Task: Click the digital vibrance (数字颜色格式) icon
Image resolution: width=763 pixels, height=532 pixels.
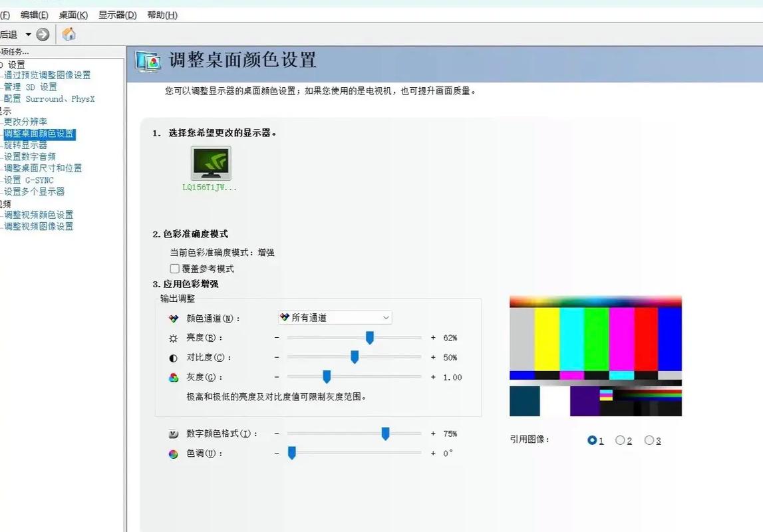Action: tap(172, 434)
